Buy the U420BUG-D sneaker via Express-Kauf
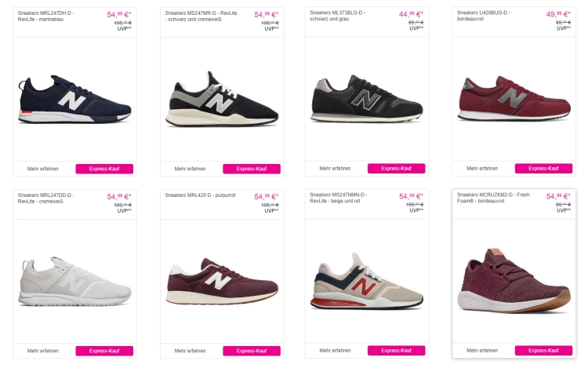Screen dimensions: 588x372 543,169
